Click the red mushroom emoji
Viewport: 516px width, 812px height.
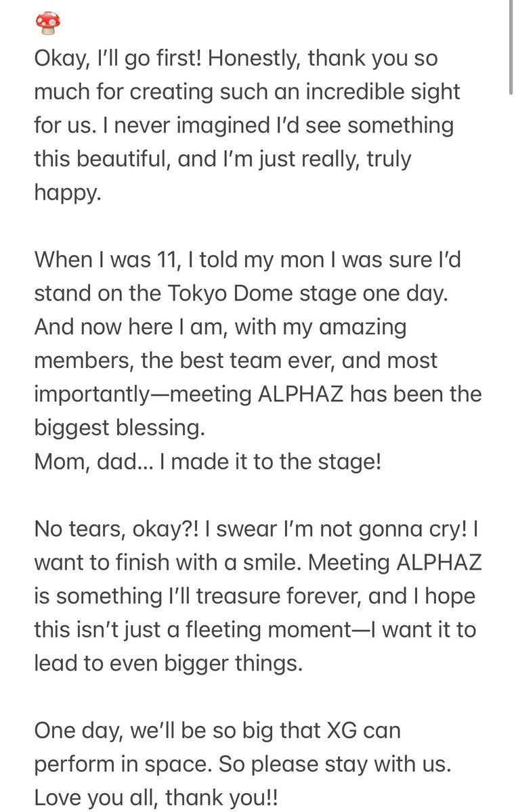(x=47, y=22)
